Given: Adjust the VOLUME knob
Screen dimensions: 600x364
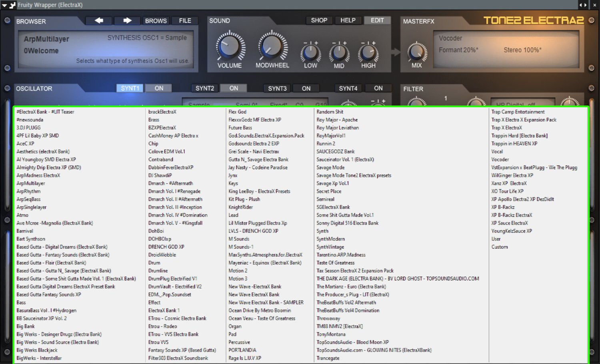Looking at the screenshot, I should [230, 46].
